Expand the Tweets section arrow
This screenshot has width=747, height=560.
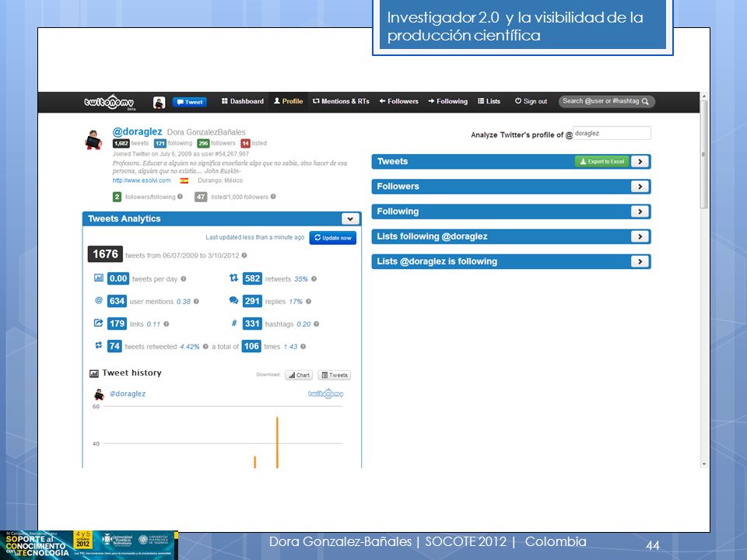click(640, 162)
